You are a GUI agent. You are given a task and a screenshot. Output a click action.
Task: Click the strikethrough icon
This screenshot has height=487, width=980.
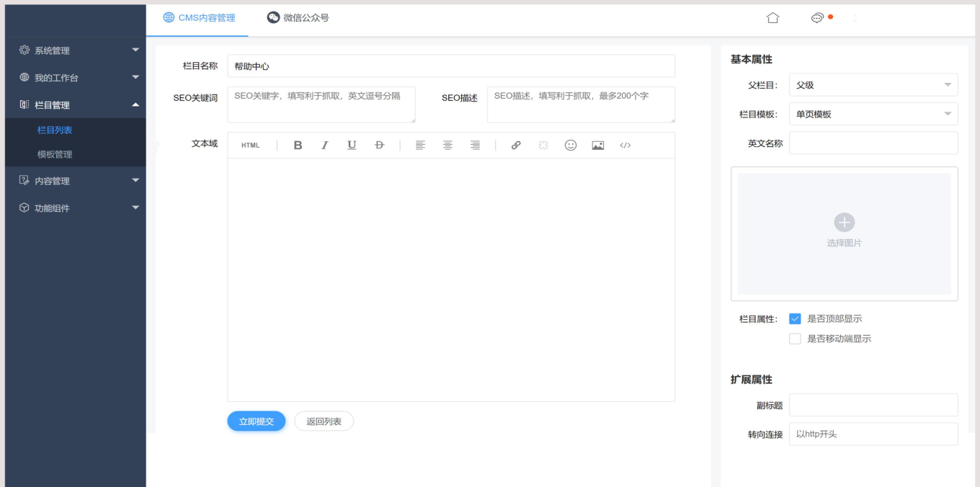[380, 146]
